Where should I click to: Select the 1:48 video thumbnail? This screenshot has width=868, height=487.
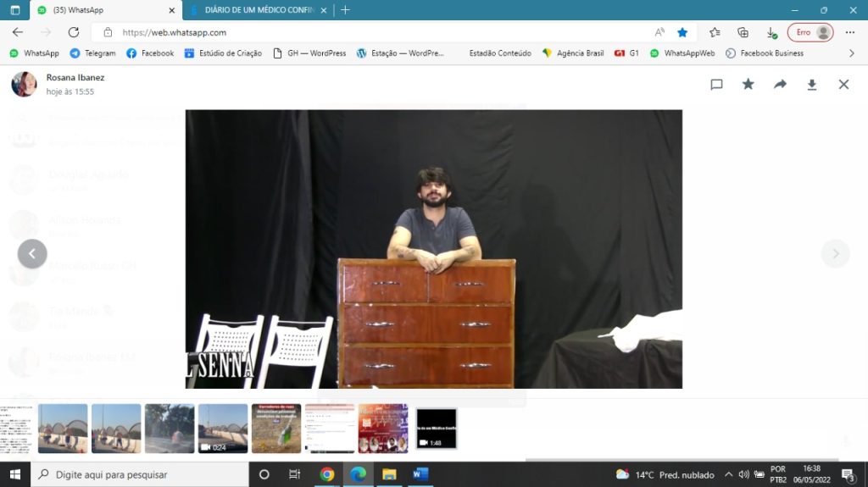437,429
